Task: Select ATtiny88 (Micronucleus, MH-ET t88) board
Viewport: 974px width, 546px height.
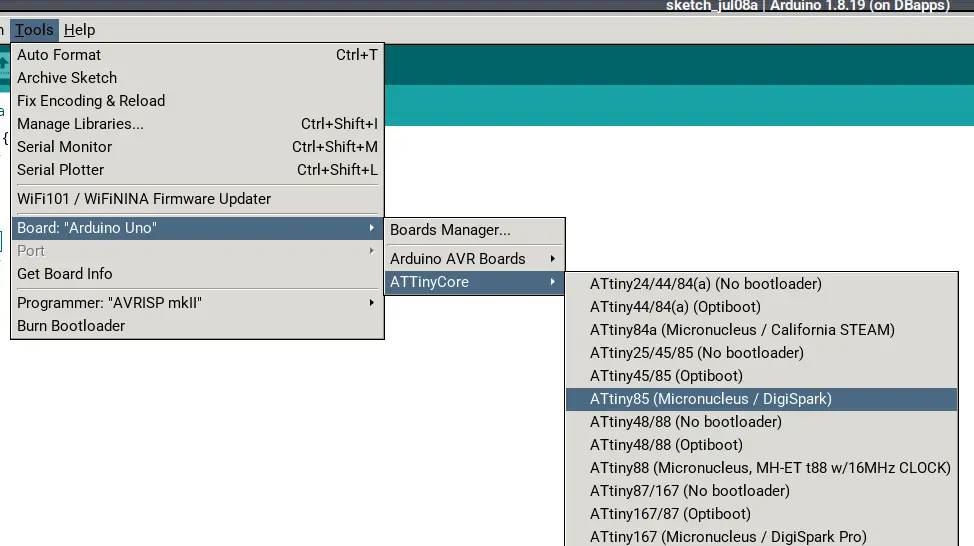Action: pos(762,468)
